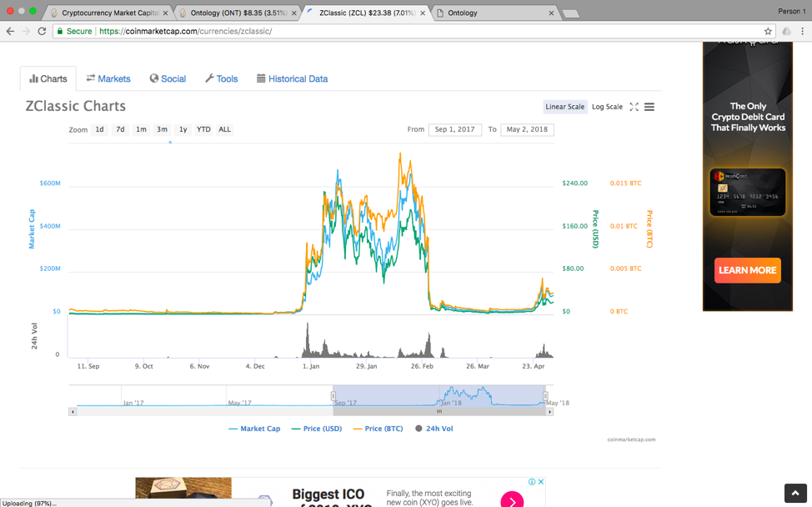Click the navigator scrollbar thumb

pyautogui.click(x=439, y=412)
